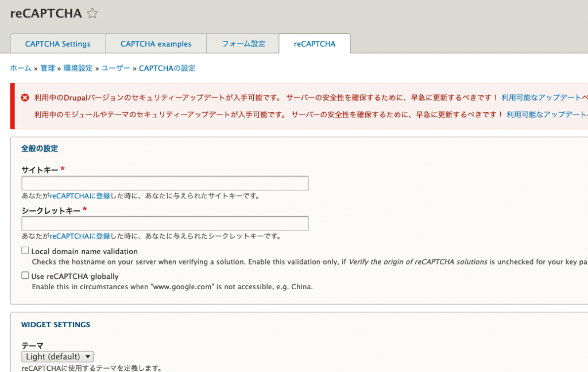Viewport: 588px width, 372px height.
Task: Open reCAPTCHAに登録 link under シークレットキー
Action: (x=80, y=236)
